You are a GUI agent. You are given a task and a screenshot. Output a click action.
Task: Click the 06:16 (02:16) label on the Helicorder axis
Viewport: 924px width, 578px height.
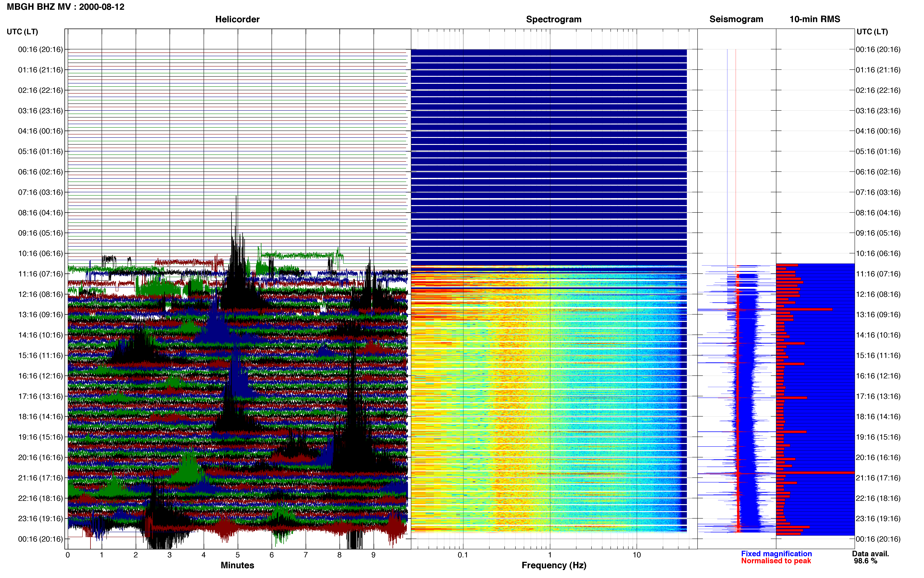pos(40,172)
